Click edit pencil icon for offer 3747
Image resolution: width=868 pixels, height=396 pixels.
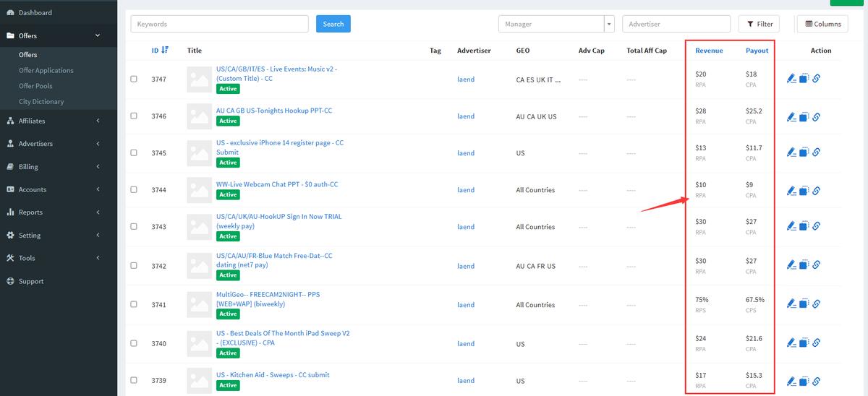pos(791,79)
